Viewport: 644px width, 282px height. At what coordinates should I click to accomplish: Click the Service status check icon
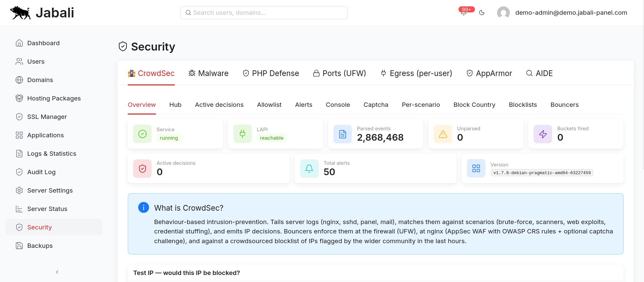click(x=143, y=134)
